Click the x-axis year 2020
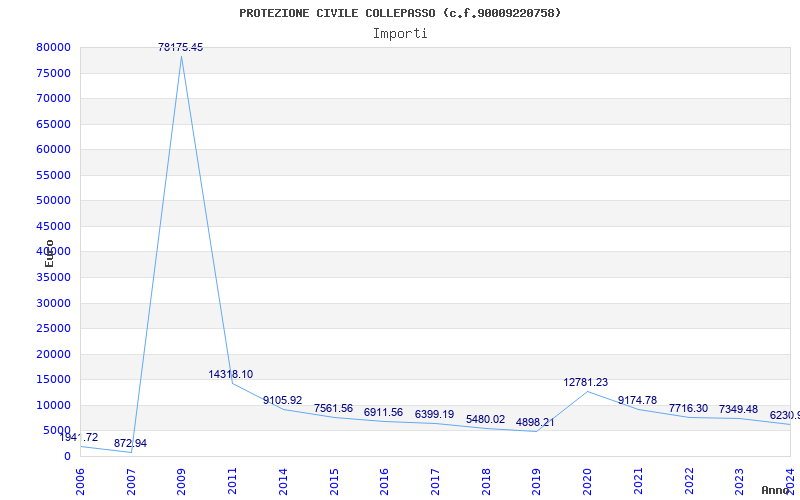The image size is (800, 500). [x=587, y=482]
